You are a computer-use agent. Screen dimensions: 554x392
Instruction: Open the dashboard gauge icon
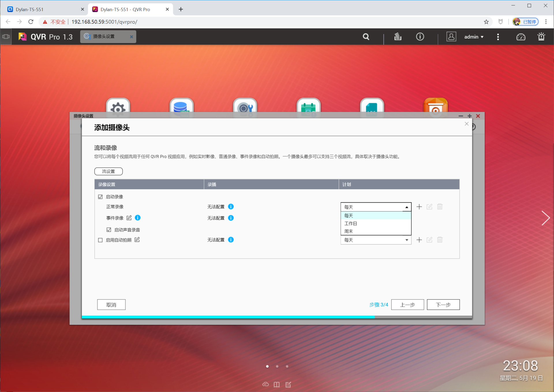click(521, 37)
